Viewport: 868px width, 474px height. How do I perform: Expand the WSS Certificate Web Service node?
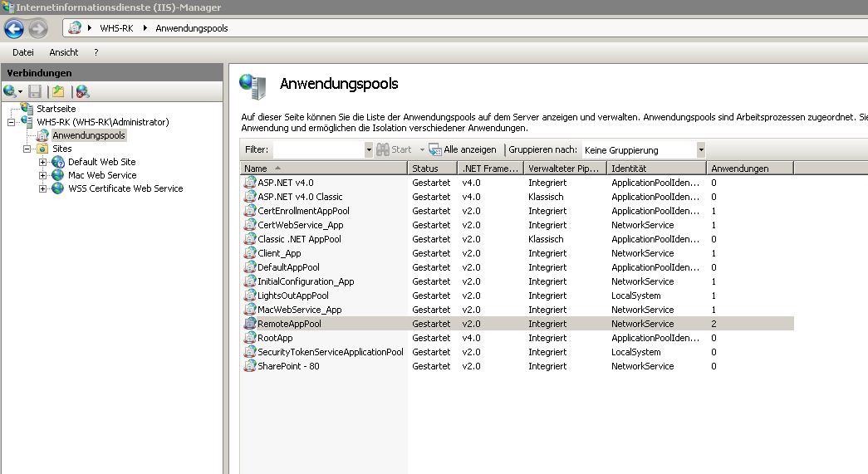pyautogui.click(x=42, y=188)
